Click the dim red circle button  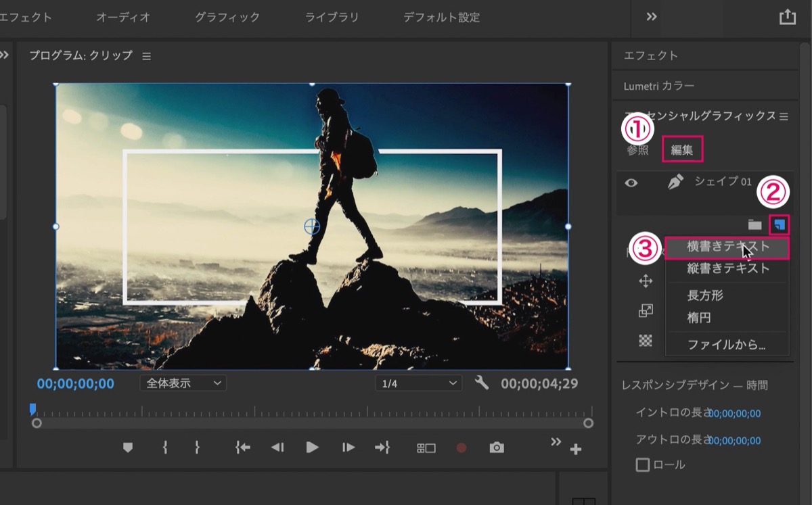[461, 448]
